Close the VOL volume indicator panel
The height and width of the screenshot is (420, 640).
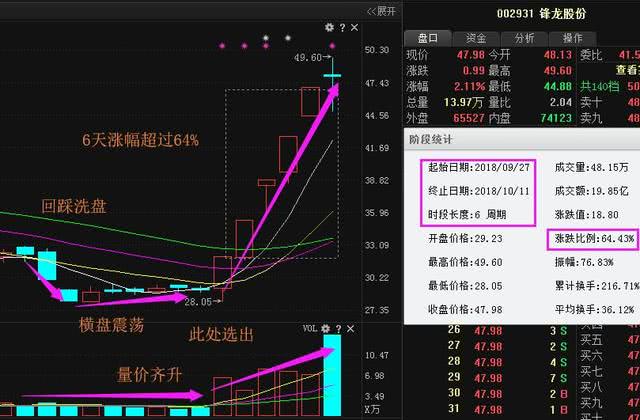pyautogui.click(x=351, y=328)
